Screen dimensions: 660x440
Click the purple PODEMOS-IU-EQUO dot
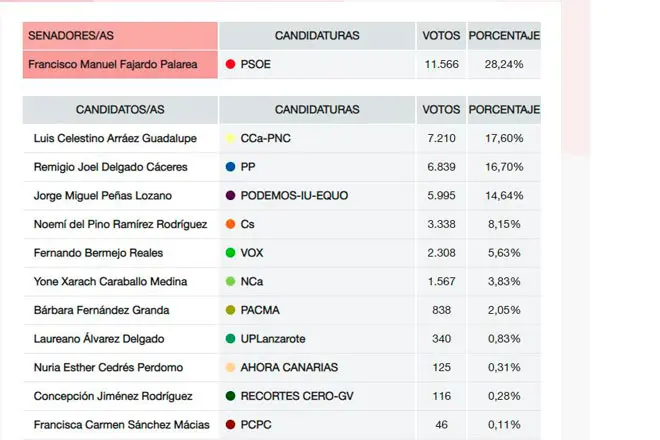230,195
